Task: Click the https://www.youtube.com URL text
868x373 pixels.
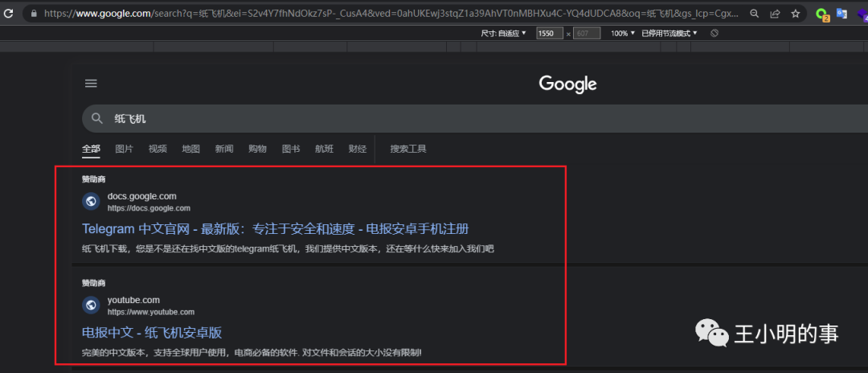Action: point(151,312)
